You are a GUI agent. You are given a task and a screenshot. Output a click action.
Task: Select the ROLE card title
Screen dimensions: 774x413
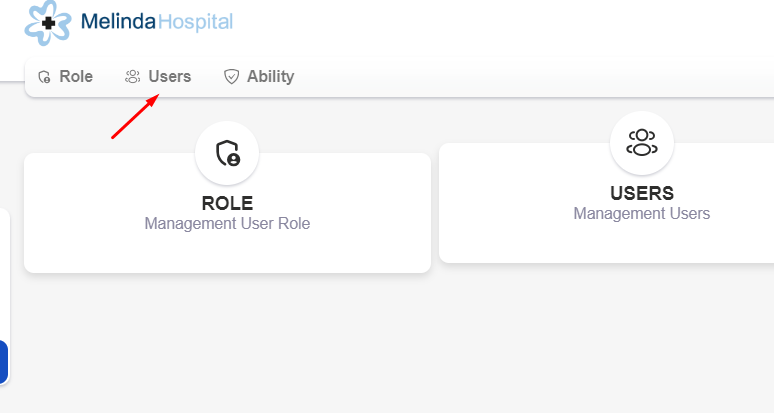click(227, 203)
